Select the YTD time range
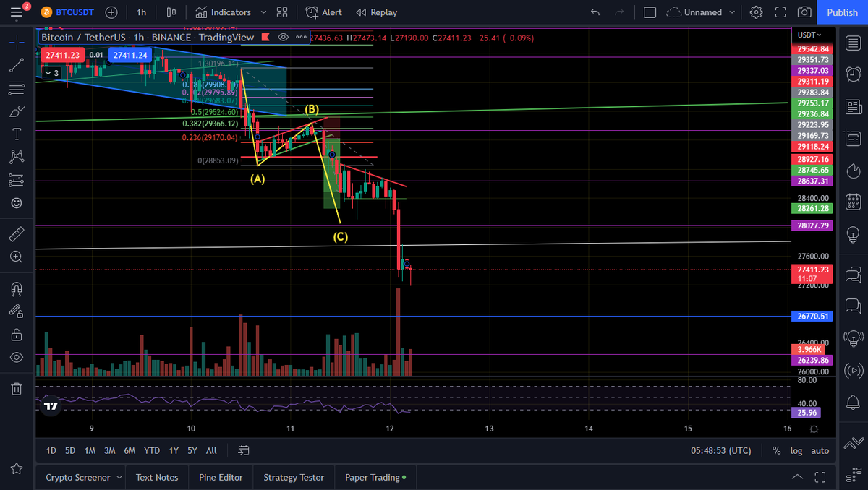The width and height of the screenshot is (868, 490). coord(152,450)
